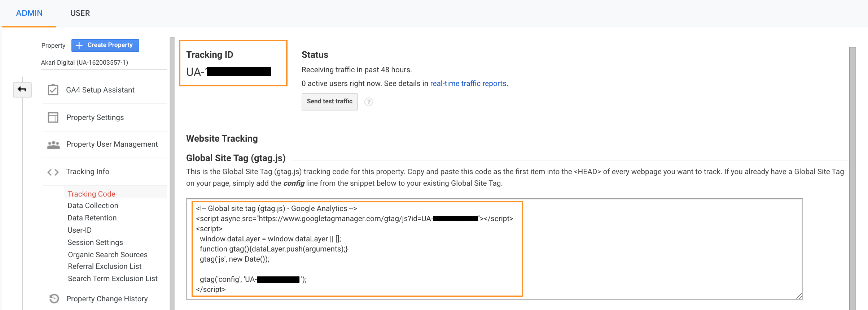Click the Property User Management people icon
Image resolution: width=868 pixels, height=310 pixels.
point(53,145)
